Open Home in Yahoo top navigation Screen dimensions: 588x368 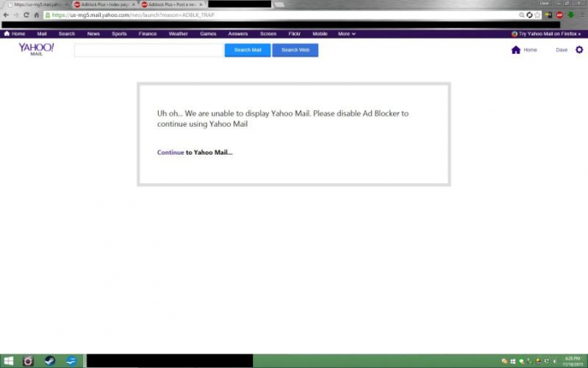(x=14, y=34)
